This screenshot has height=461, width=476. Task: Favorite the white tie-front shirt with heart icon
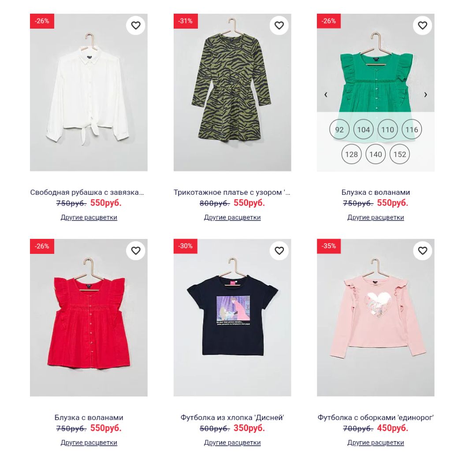[136, 26]
